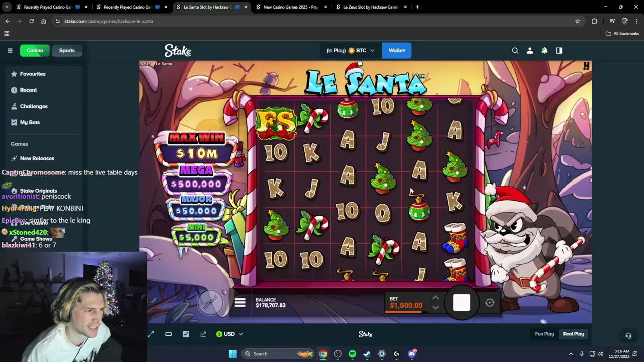Bookmark this page with star icon

578,21
